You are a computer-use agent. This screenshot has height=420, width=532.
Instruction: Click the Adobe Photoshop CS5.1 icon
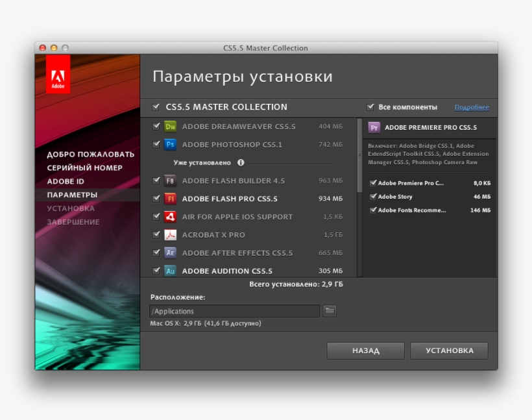(x=171, y=144)
